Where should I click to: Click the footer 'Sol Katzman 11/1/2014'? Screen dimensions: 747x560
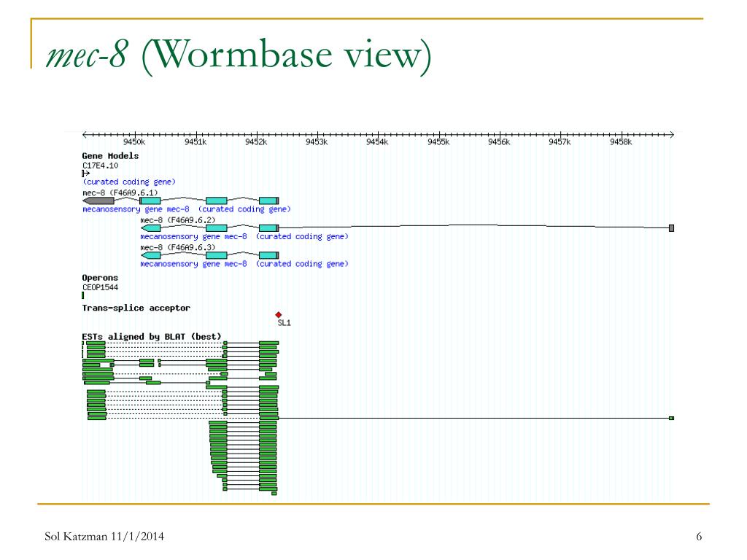pos(104,537)
